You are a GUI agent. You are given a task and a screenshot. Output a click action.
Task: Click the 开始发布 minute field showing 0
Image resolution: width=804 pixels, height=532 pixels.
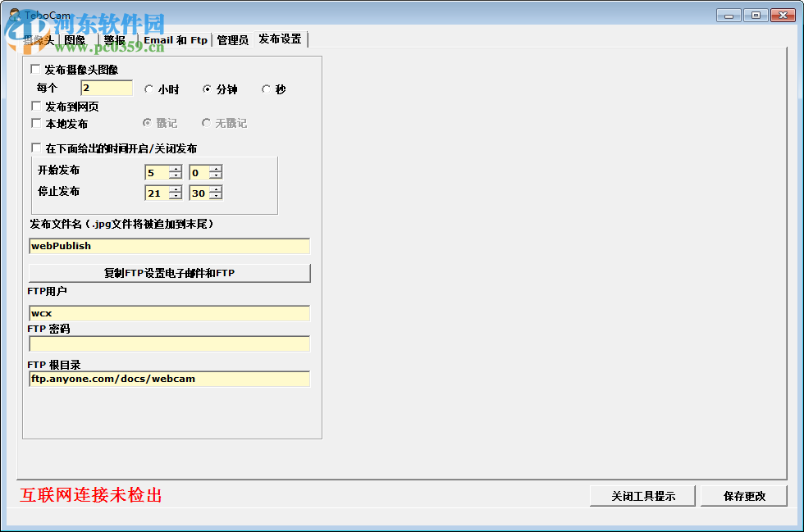click(x=199, y=173)
